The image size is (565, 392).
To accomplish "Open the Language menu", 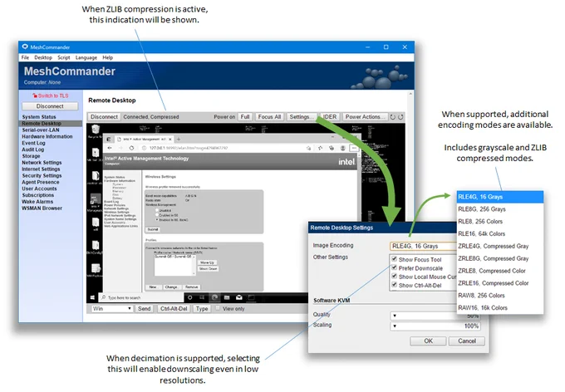I will coord(86,57).
